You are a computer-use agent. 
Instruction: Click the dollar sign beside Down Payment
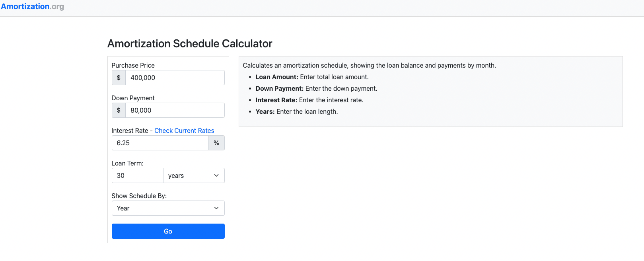(119, 110)
